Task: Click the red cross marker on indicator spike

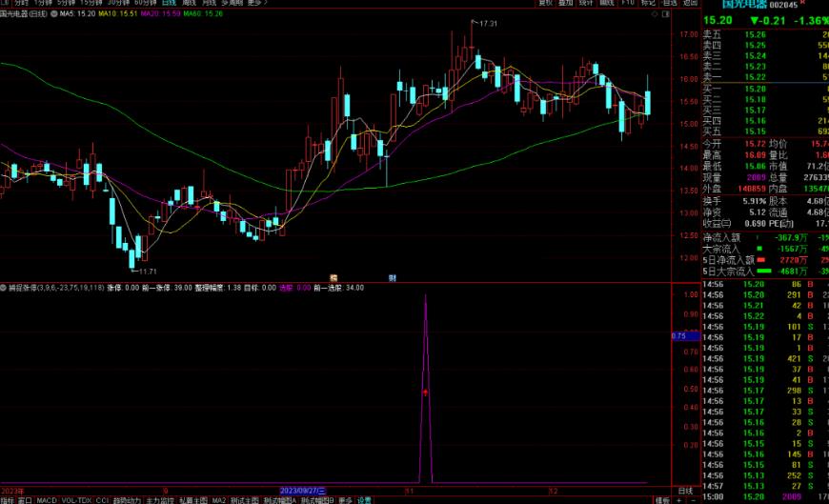Action: click(426, 393)
